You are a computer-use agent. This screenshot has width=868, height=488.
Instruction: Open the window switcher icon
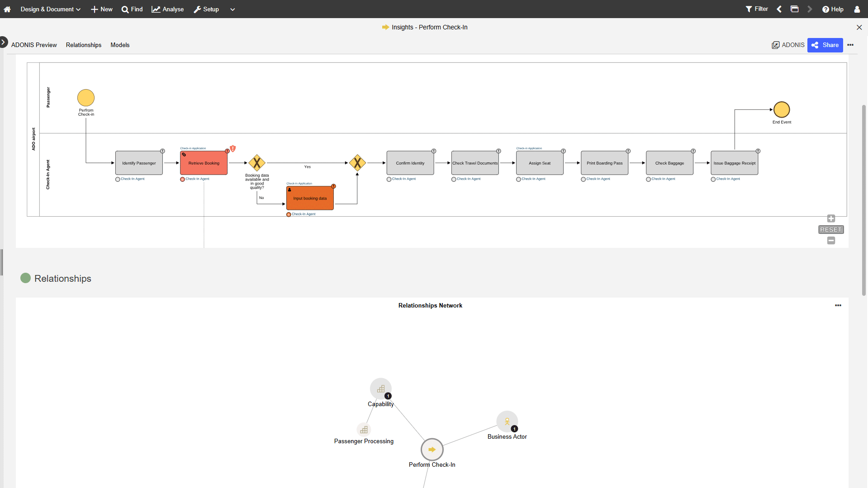tap(794, 9)
